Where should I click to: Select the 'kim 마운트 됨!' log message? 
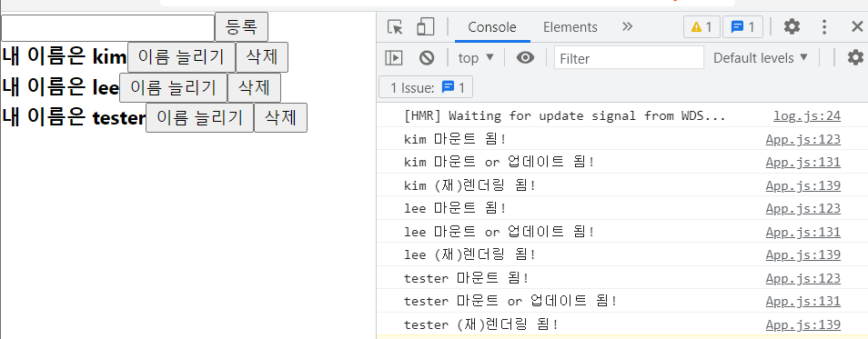(x=455, y=139)
